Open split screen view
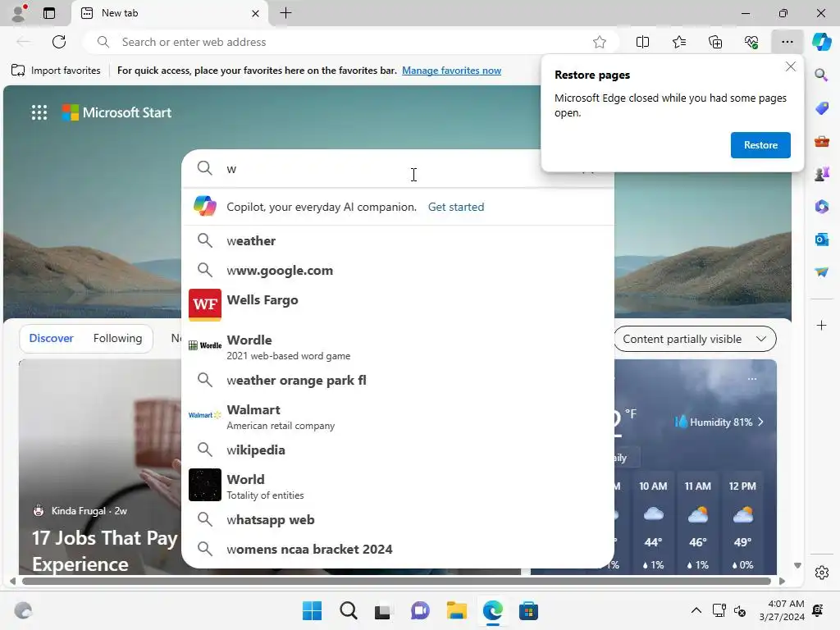This screenshot has width=840, height=630. click(642, 42)
